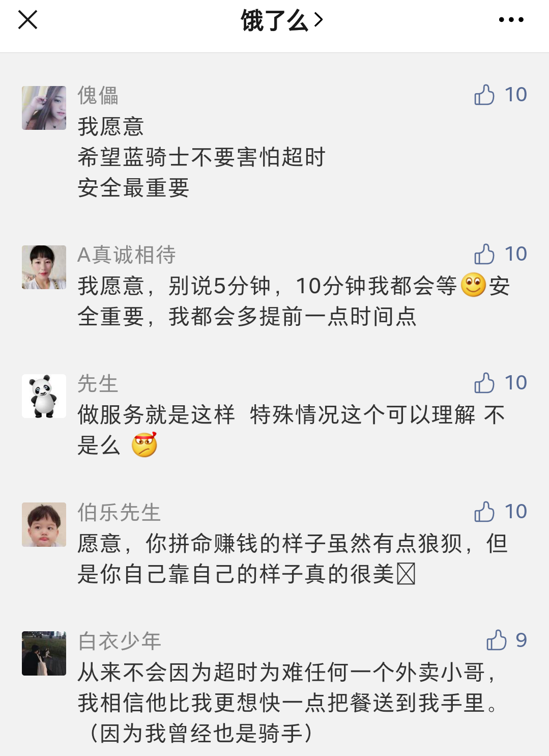Image resolution: width=549 pixels, height=756 pixels.
Task: Tap the username 白衣少年
Action: coord(120,641)
